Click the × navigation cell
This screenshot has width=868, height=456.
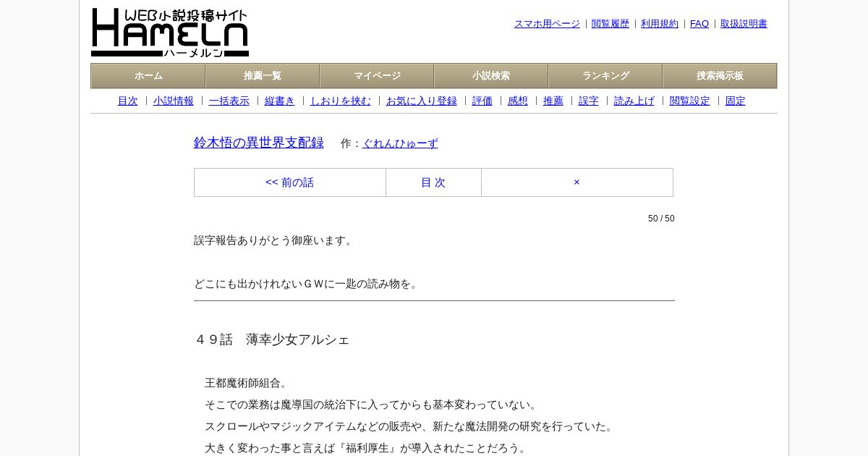(576, 182)
